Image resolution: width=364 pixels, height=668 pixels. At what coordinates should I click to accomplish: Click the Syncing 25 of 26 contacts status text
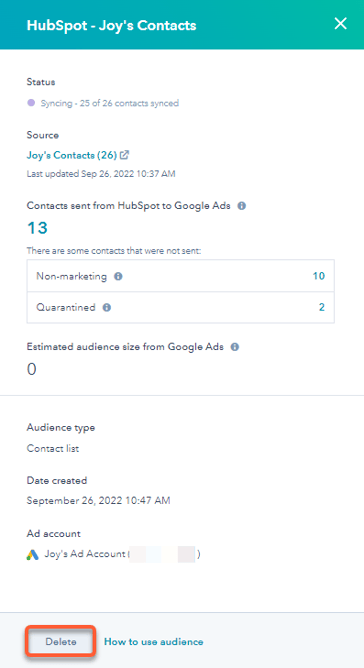[x=110, y=103]
